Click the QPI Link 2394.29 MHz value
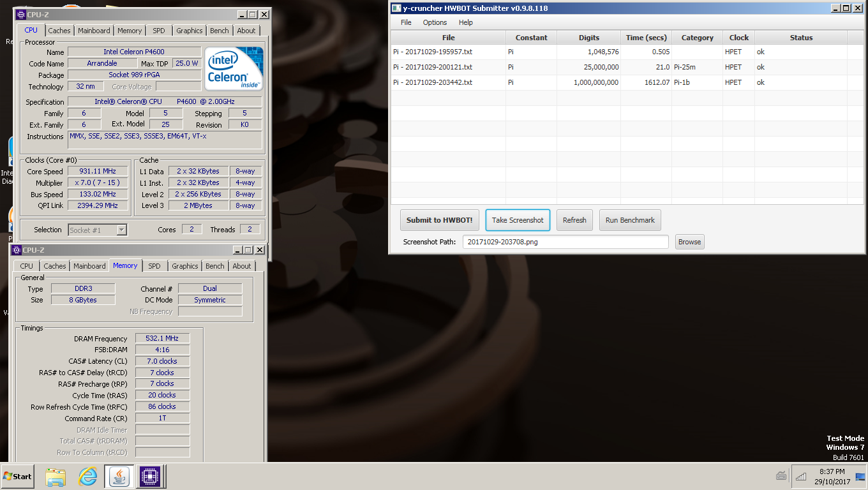The width and height of the screenshot is (868, 490). [97, 205]
